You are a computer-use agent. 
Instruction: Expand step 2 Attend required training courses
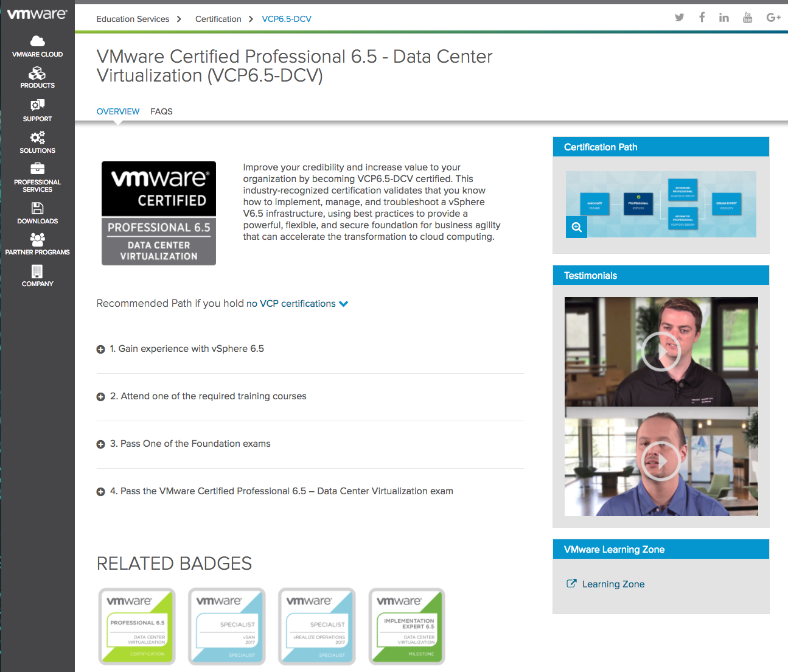click(x=101, y=397)
